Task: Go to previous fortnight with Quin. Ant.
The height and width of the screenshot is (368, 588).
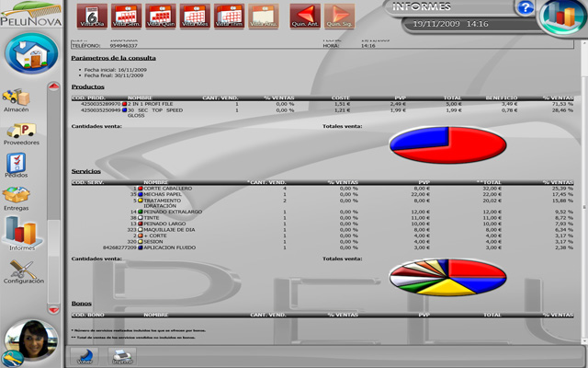Action: [305, 17]
